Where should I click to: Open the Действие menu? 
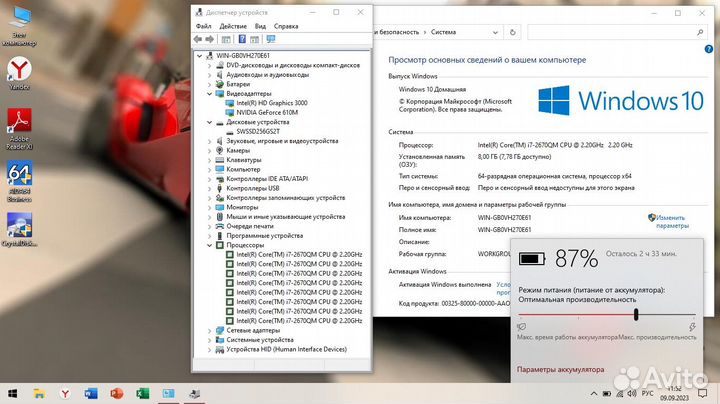click(233, 26)
